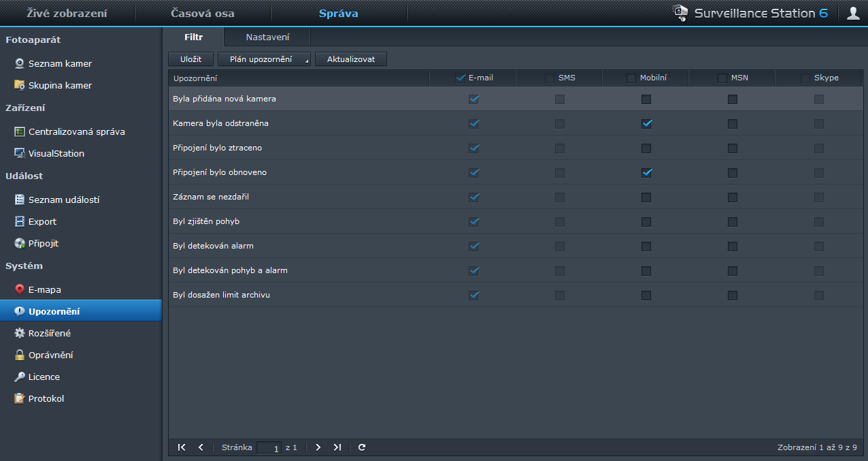Uncheck E-mail for Byl zjištěn pohyb
Screen dimensions: 868x461
474,222
